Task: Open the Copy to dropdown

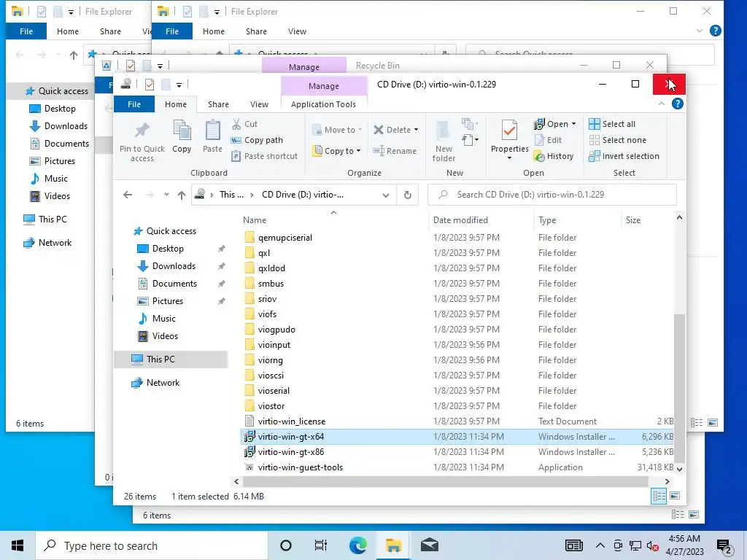Action: click(336, 151)
